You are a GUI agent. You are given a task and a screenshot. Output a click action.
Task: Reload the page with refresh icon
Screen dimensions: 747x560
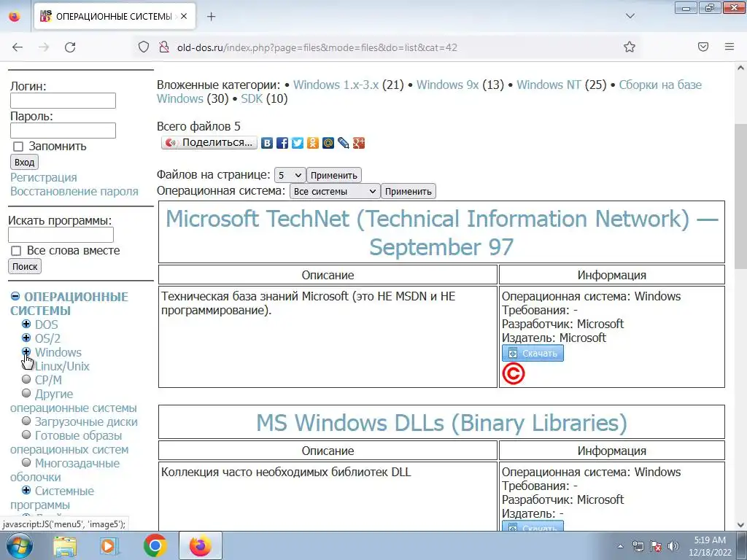click(x=70, y=47)
